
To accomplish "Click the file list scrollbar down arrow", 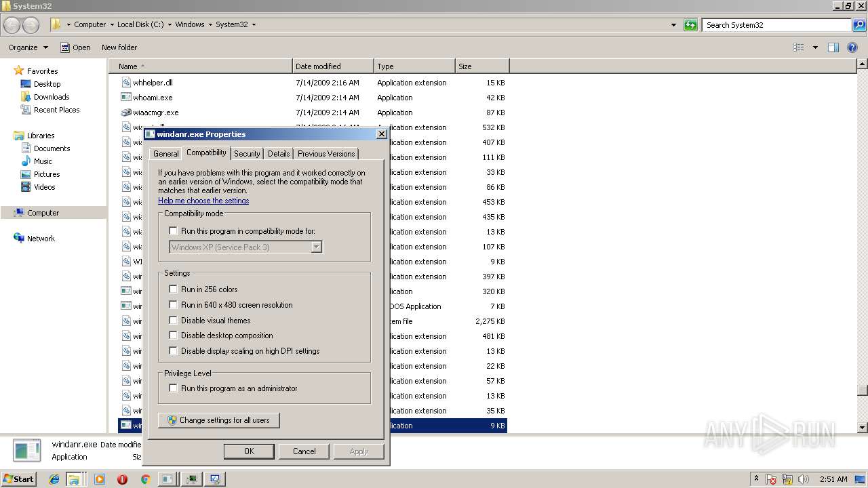I will click(863, 428).
